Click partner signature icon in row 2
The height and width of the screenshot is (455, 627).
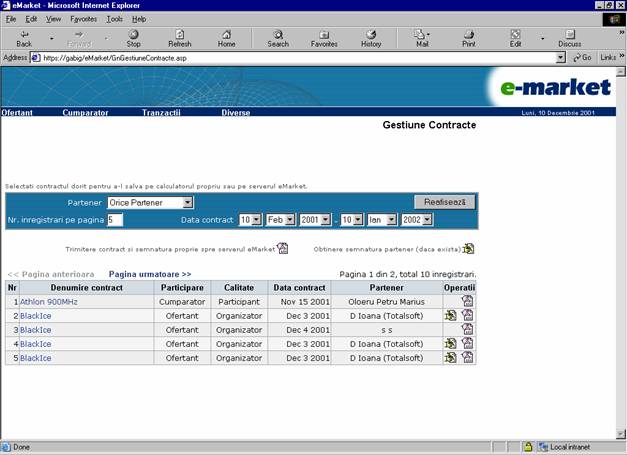pos(451,315)
